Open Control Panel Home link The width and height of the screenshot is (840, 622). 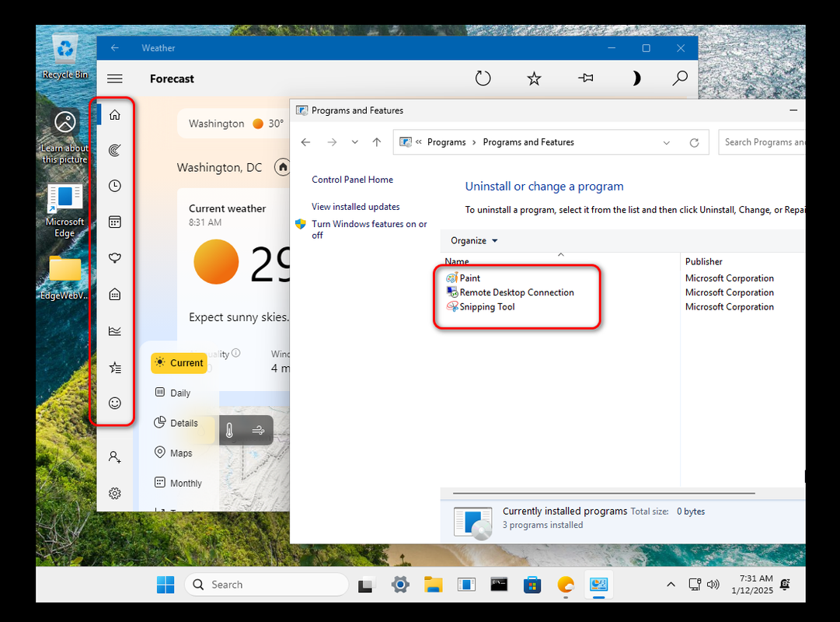pos(353,180)
